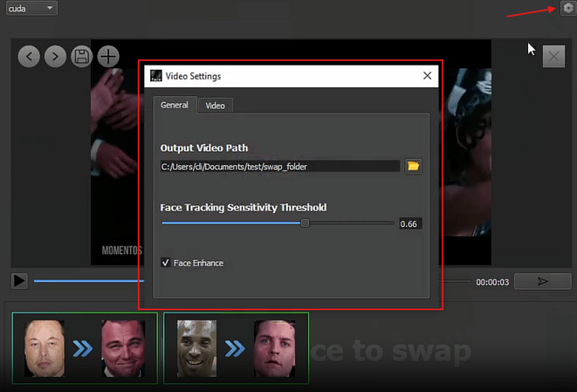
Task: Remove video with gray X button
Action: click(553, 57)
